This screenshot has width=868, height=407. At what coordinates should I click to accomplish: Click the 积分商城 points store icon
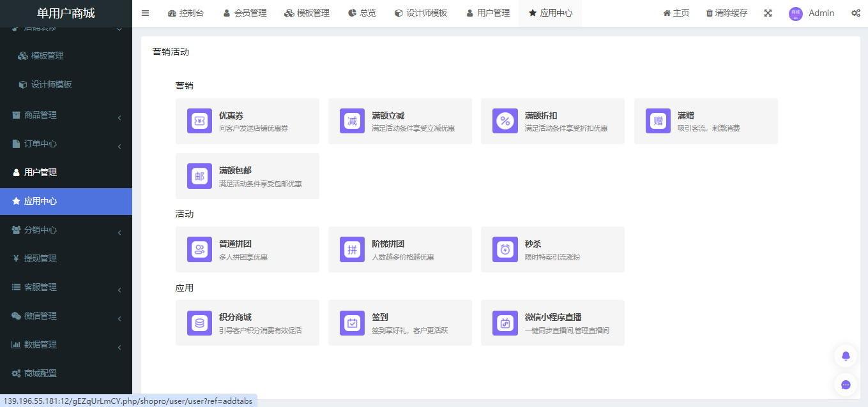199,323
